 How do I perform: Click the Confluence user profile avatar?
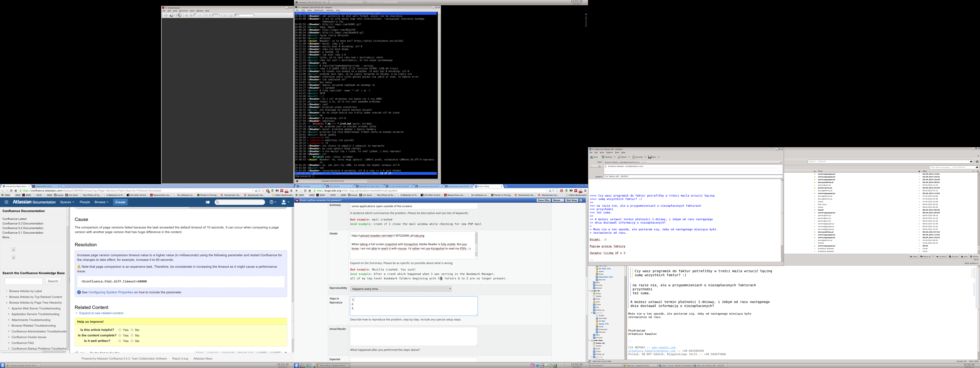click(x=284, y=202)
